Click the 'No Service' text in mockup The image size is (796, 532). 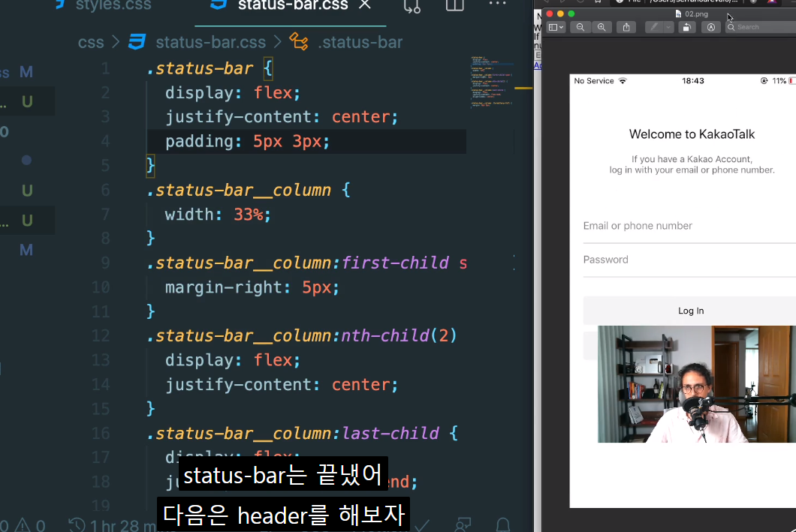[593, 81]
